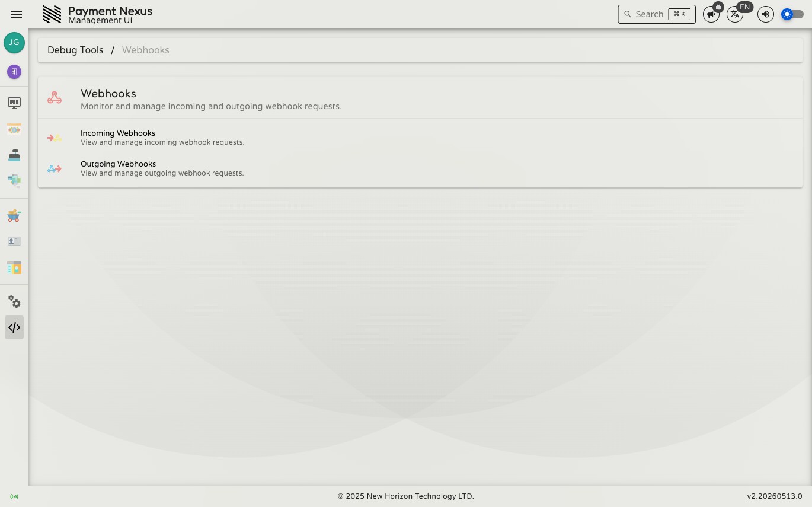Click 'View and manage outgoing webhook requests.'
Screen dimensions: 812x507
(162, 173)
